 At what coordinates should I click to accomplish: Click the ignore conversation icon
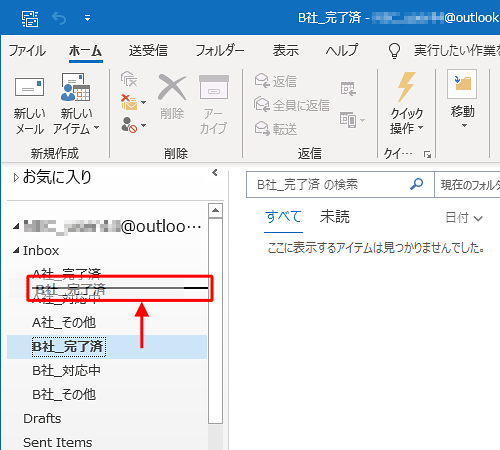click(x=129, y=79)
